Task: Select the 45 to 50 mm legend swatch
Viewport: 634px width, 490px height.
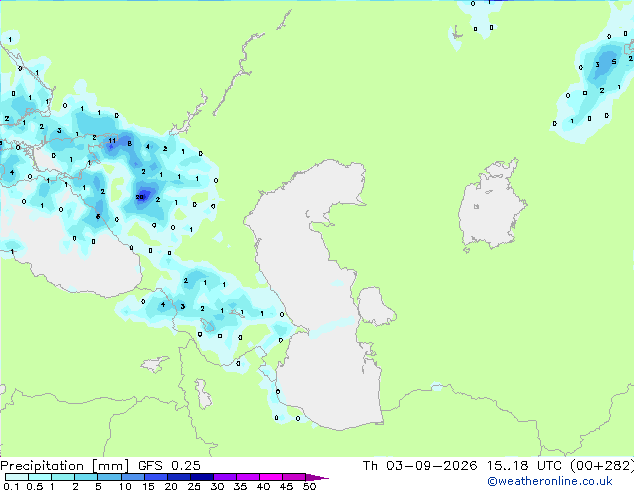Action: point(294,477)
